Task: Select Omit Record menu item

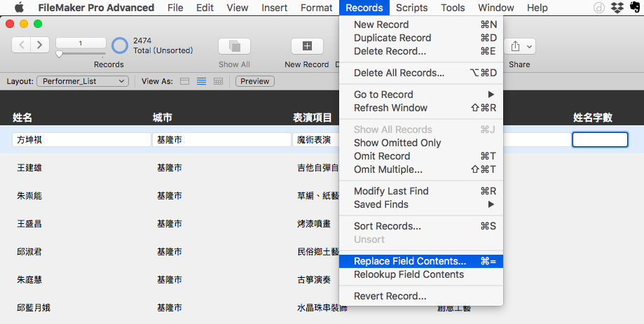Action: (421, 156)
